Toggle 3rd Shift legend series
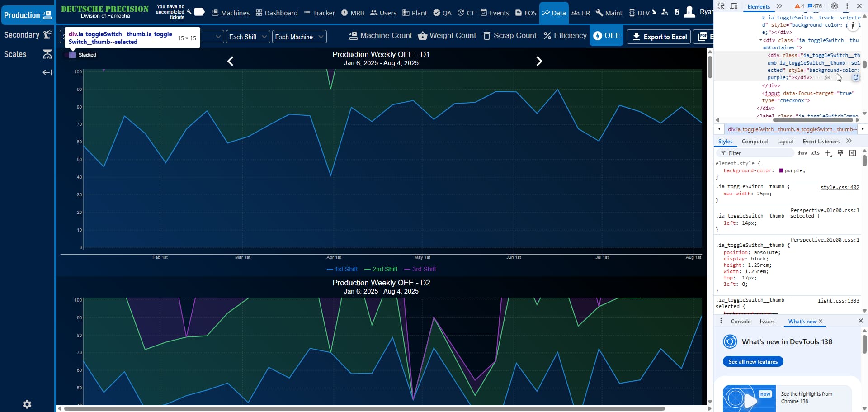The width and height of the screenshot is (868, 412). click(420, 269)
